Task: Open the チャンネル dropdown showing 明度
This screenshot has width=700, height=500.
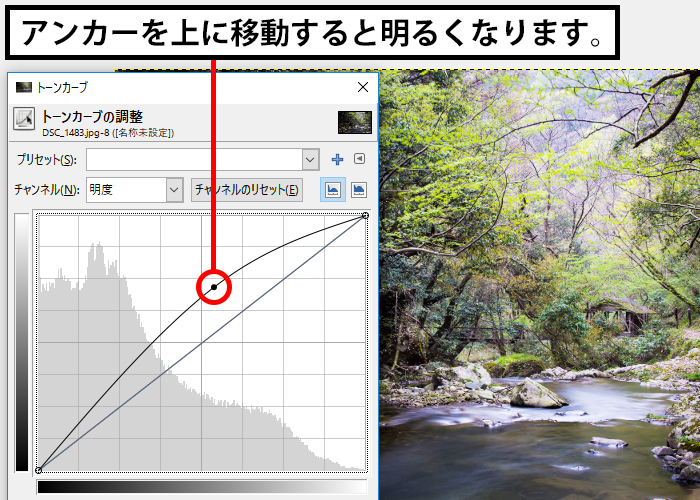Action: pos(134,190)
